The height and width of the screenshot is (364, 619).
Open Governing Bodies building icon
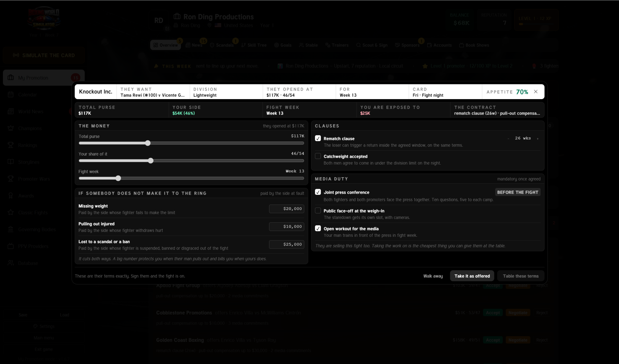coord(11,230)
